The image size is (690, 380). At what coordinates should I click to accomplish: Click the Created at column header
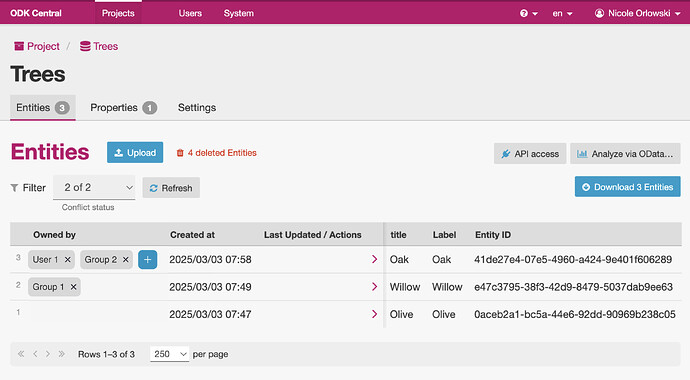192,235
